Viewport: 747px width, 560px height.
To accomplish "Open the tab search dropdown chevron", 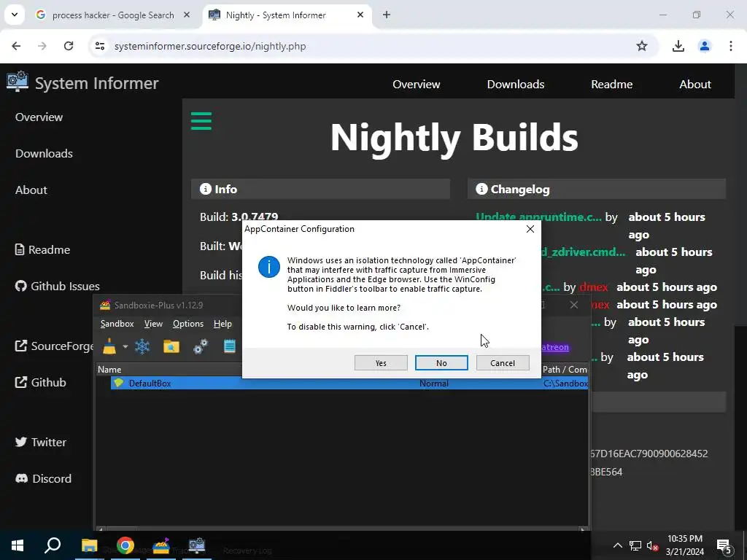I will 15,15.
